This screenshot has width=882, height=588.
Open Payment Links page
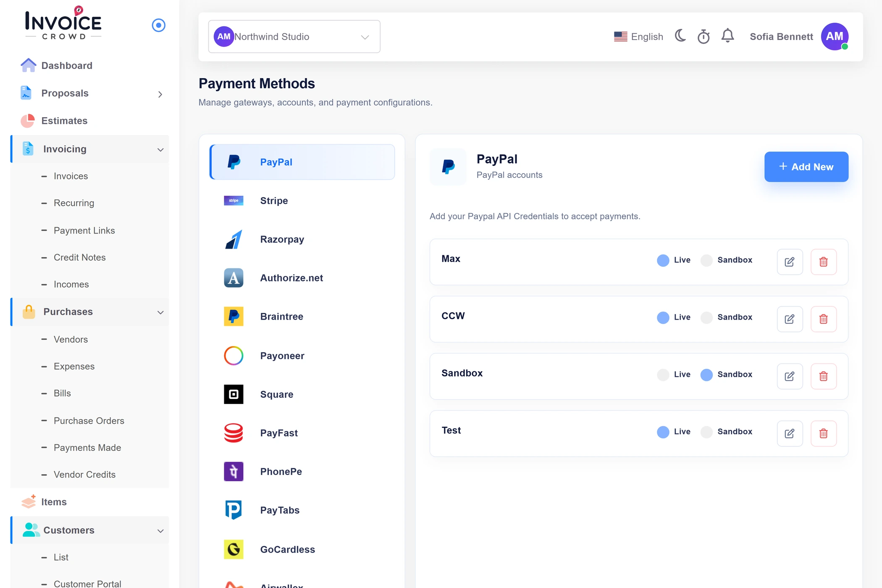click(84, 230)
